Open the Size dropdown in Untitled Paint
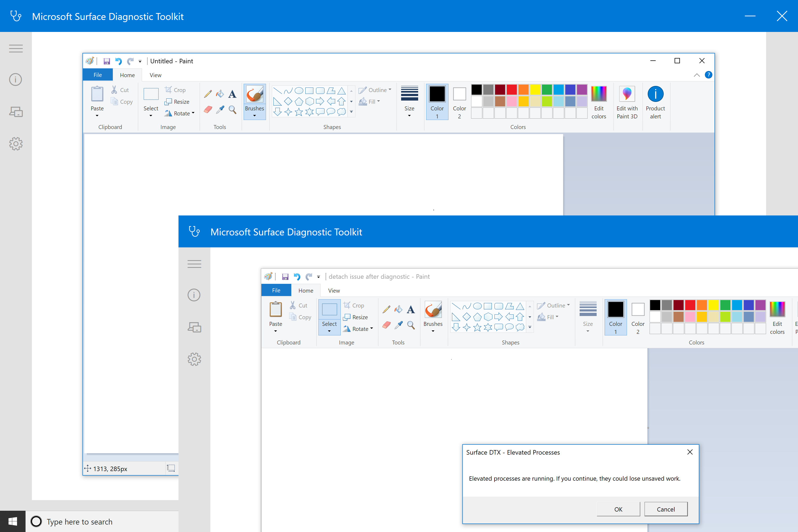798x532 pixels. click(409, 102)
